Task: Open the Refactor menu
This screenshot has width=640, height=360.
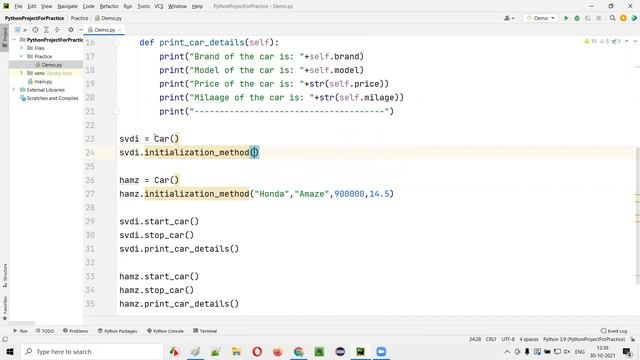Action: pos(109,6)
